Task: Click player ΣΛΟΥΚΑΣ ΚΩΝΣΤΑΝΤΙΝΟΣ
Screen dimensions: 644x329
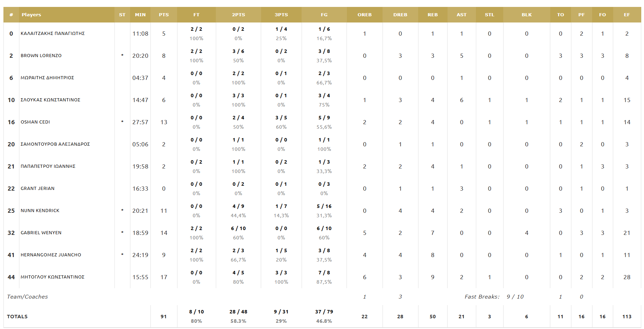Action: (x=50, y=100)
